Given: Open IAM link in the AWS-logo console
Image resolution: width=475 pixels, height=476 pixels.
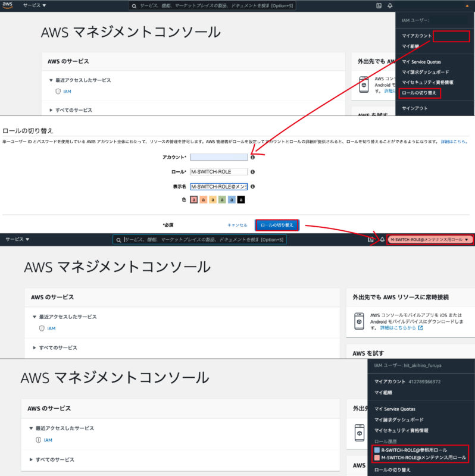Looking at the screenshot, I should click(x=67, y=92).
